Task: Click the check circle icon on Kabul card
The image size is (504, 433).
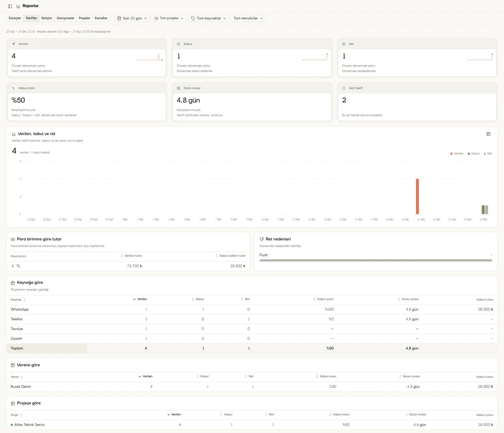Action: pyautogui.click(x=178, y=44)
